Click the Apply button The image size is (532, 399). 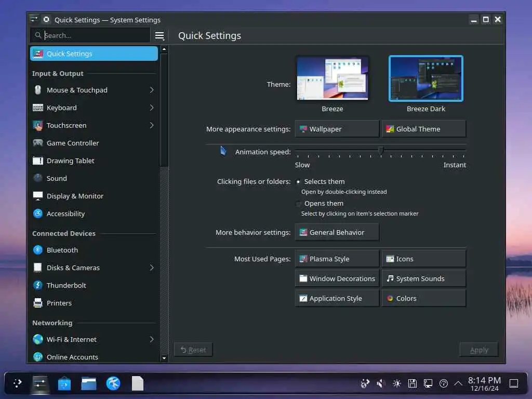479,350
